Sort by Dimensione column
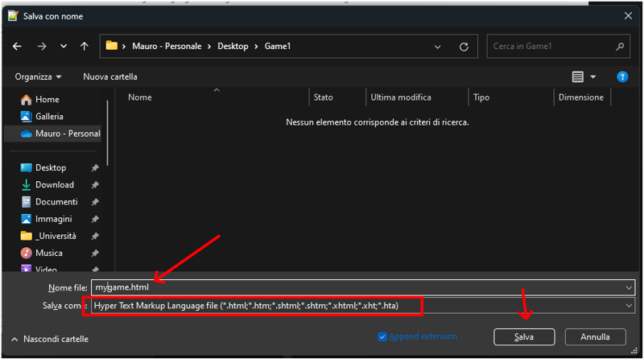644x359 pixels. (x=580, y=97)
